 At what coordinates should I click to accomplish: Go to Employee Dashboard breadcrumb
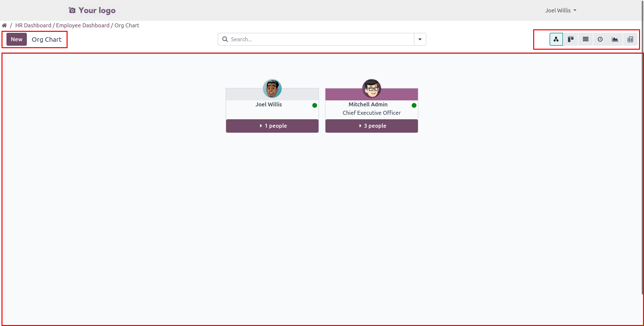82,25
